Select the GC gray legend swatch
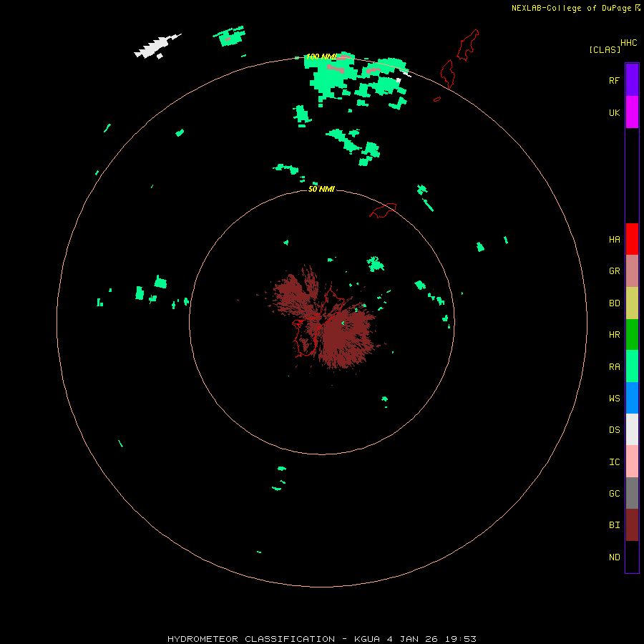This screenshot has height=644, width=644. pos(632,493)
